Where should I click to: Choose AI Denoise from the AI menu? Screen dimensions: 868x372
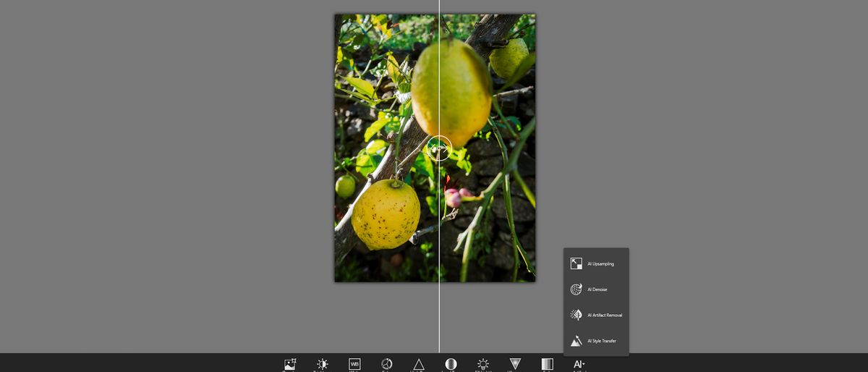pos(596,289)
